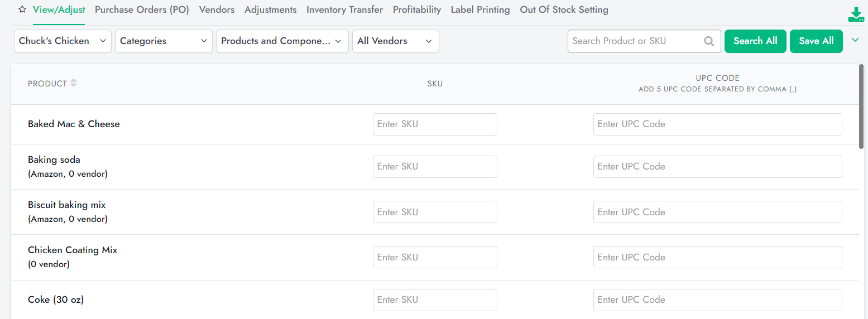Click the star favorite icon
The image size is (868, 319).
(22, 9)
